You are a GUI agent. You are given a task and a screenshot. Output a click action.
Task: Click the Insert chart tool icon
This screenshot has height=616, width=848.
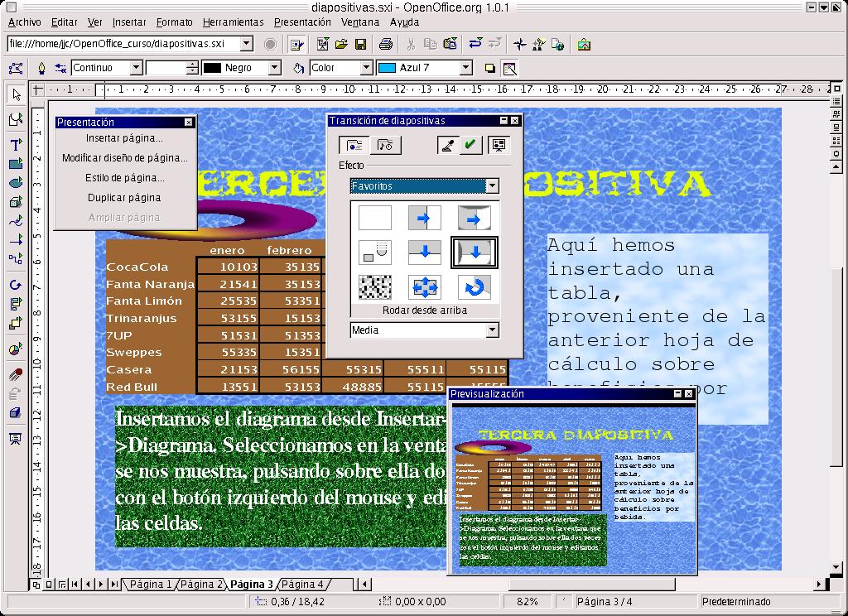[16, 349]
